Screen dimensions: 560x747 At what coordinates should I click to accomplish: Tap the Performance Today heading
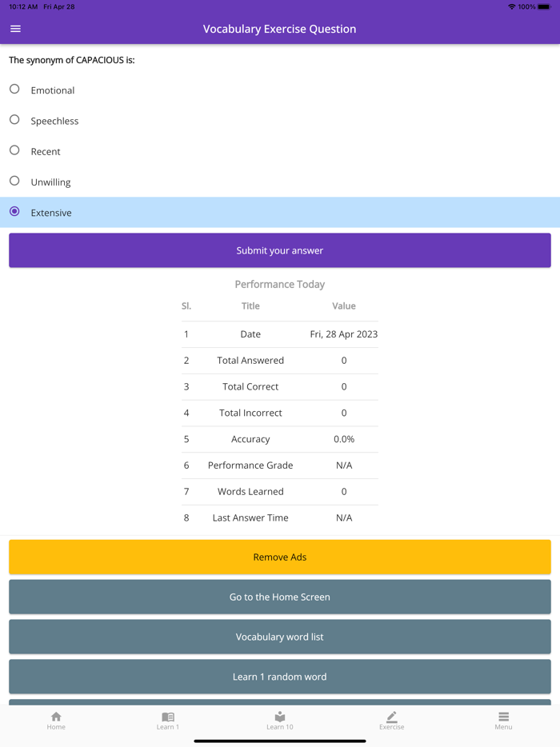point(279,284)
